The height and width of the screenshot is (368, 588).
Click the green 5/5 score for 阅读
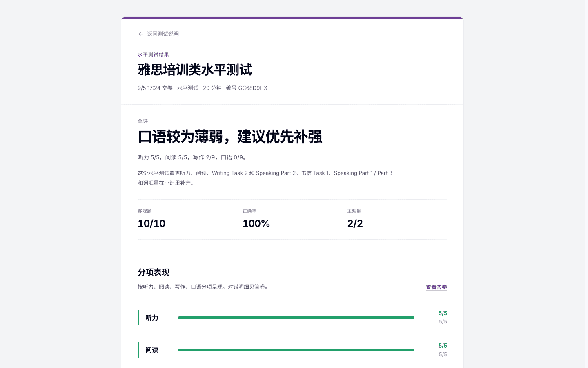[x=443, y=346]
